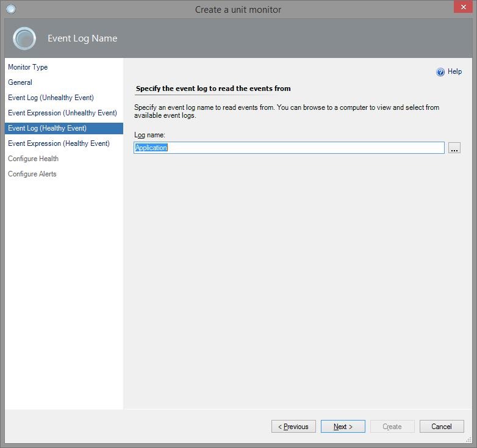Image resolution: width=477 pixels, height=448 pixels.
Task: Click the blue question mark Help icon
Action: 440,72
